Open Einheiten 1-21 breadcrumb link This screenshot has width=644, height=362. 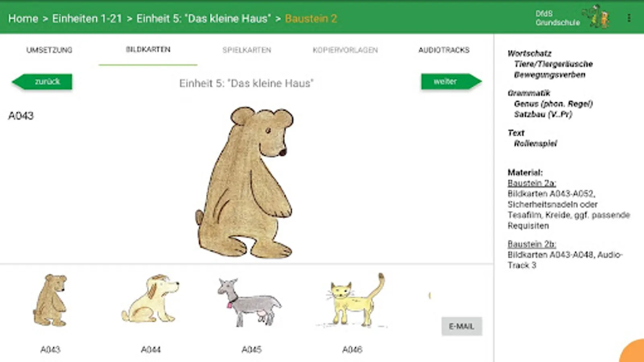pos(87,19)
